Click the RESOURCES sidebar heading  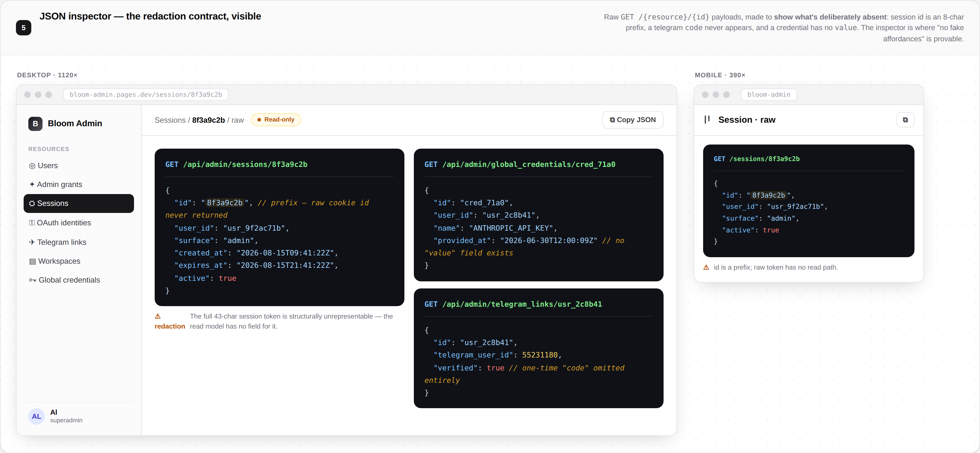point(49,149)
